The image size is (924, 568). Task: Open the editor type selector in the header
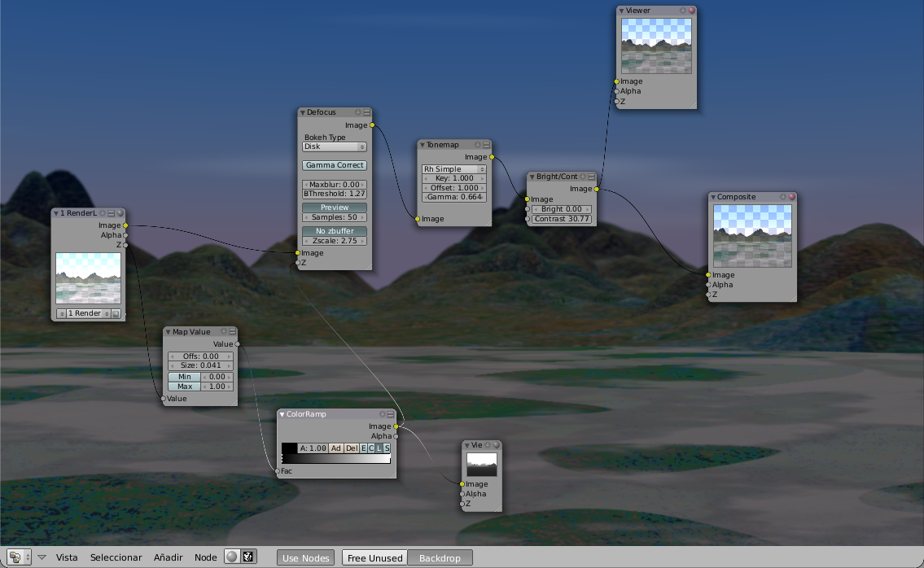tap(19, 557)
